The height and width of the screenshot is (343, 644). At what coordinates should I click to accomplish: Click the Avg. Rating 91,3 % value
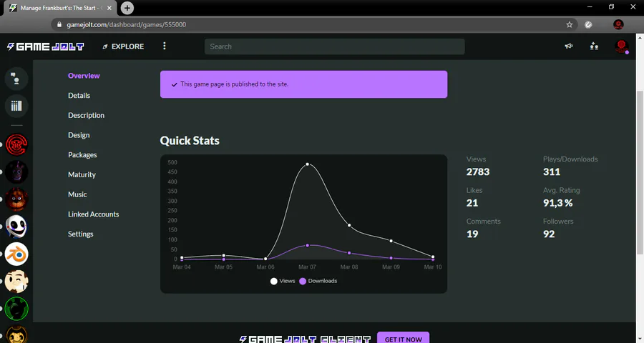click(x=557, y=203)
